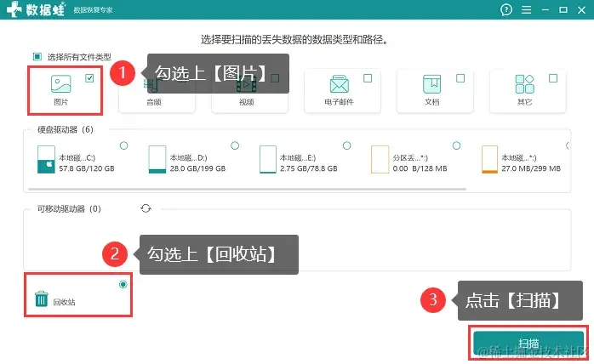
Task: Click the 硬盘驱动器 (6) heading
Action: pyautogui.click(x=66, y=129)
